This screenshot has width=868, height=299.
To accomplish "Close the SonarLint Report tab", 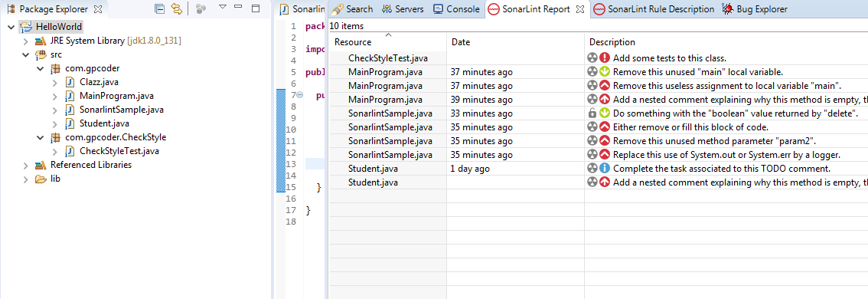I will click(579, 9).
